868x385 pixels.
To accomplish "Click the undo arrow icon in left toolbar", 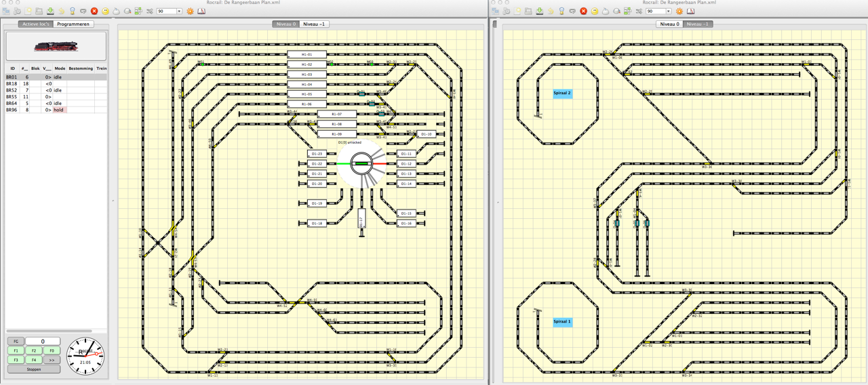I will (61, 12).
